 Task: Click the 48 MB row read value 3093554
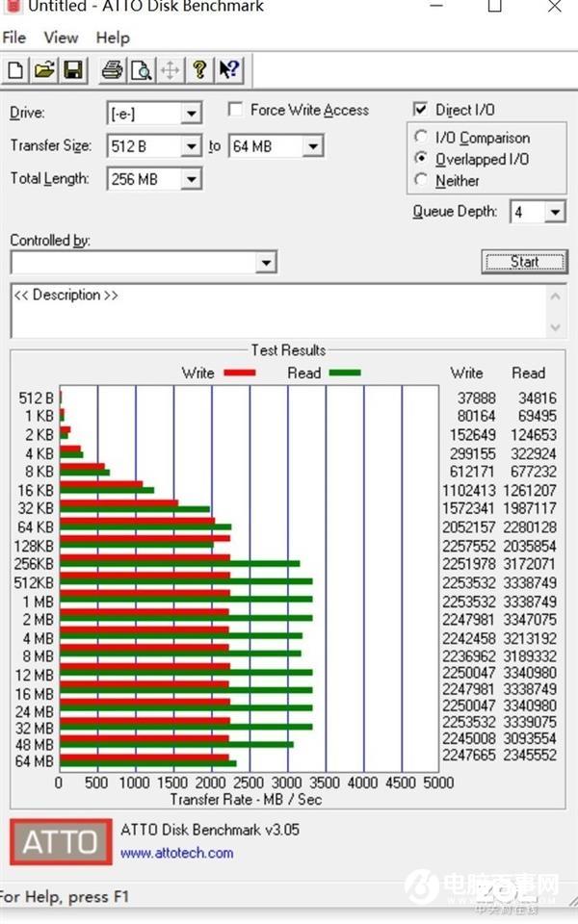click(x=530, y=738)
